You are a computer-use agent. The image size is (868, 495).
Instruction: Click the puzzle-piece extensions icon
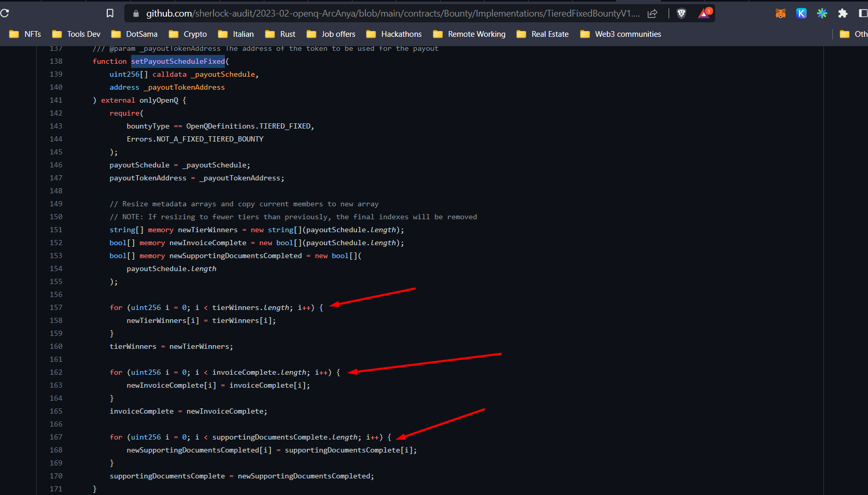tap(843, 13)
